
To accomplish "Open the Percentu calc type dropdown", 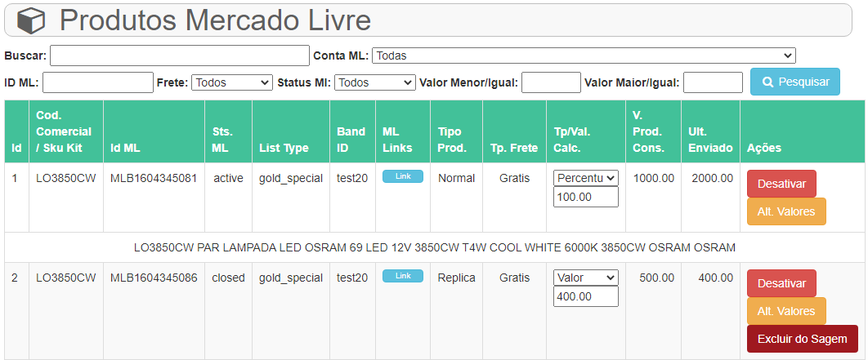I will pyautogui.click(x=586, y=178).
